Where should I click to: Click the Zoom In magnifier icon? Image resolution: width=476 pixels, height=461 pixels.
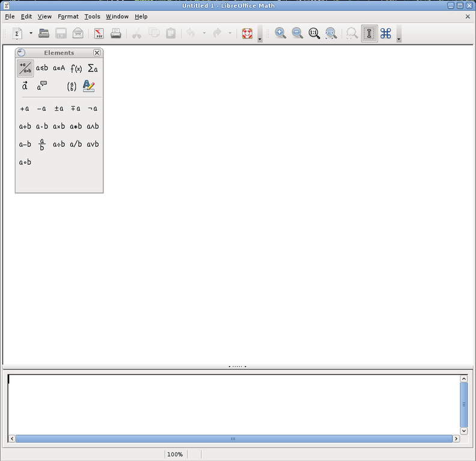pyautogui.click(x=280, y=34)
